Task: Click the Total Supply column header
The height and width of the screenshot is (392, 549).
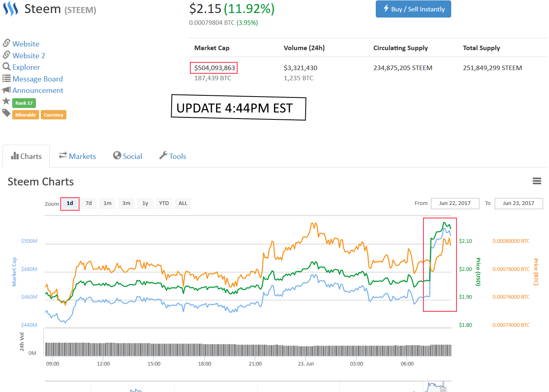Action: point(481,48)
